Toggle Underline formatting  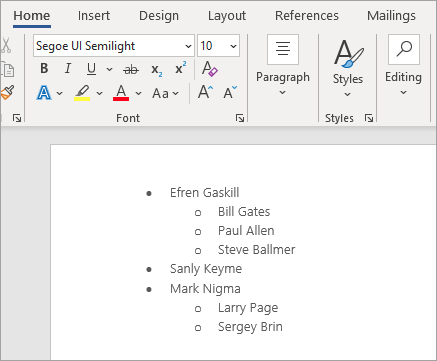[91, 69]
